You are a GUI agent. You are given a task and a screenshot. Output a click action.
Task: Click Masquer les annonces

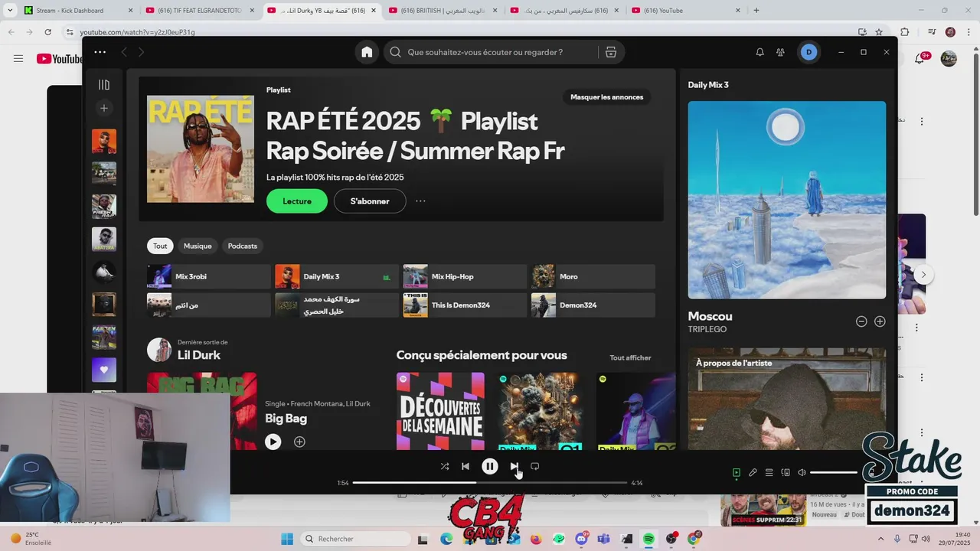(x=607, y=97)
